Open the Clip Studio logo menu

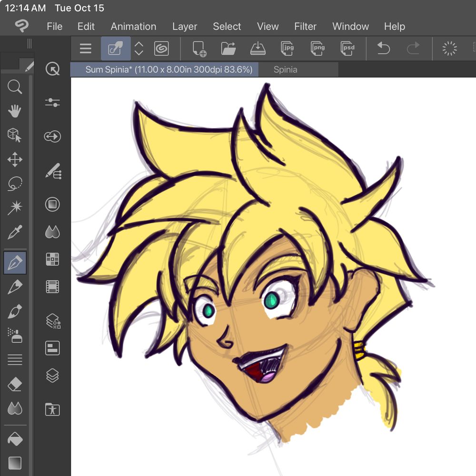click(21, 26)
